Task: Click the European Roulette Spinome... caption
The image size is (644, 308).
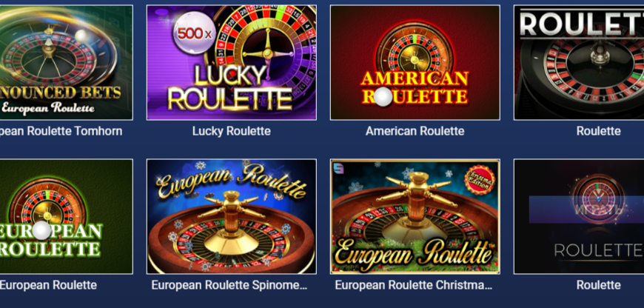Action: [x=229, y=285]
